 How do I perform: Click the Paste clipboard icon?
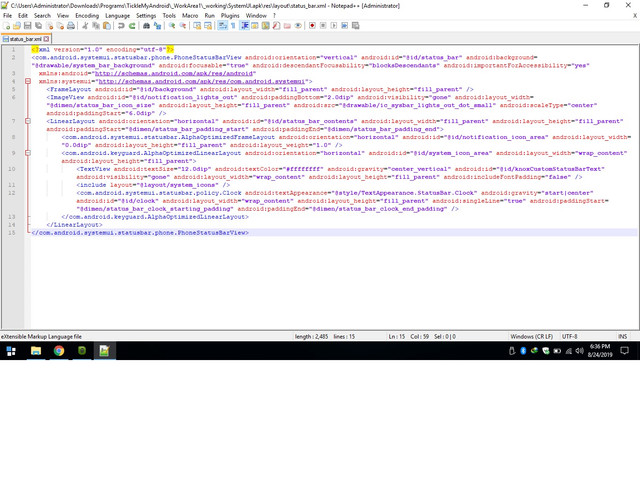[x=107, y=26]
